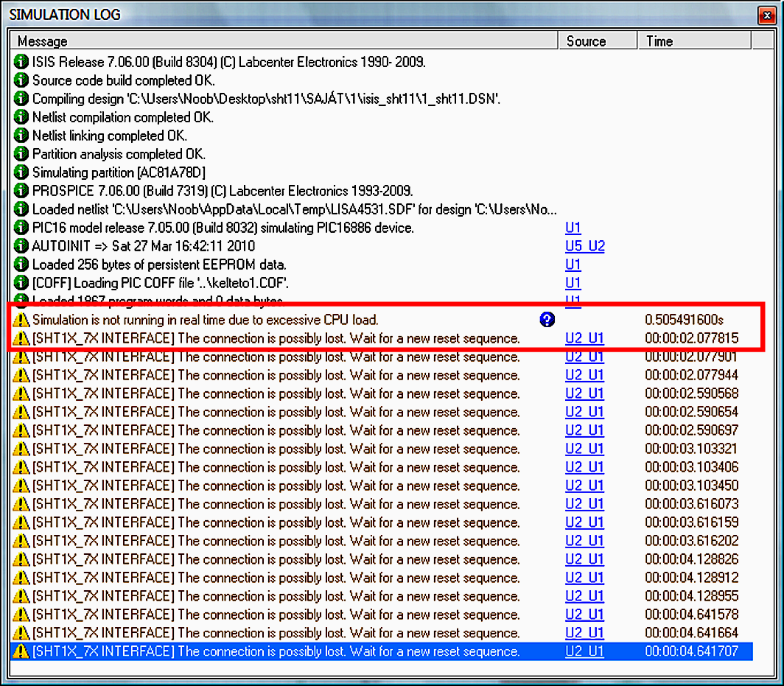Click info icon beside Source code build completed
The width and height of the screenshot is (784, 686).
[21, 80]
